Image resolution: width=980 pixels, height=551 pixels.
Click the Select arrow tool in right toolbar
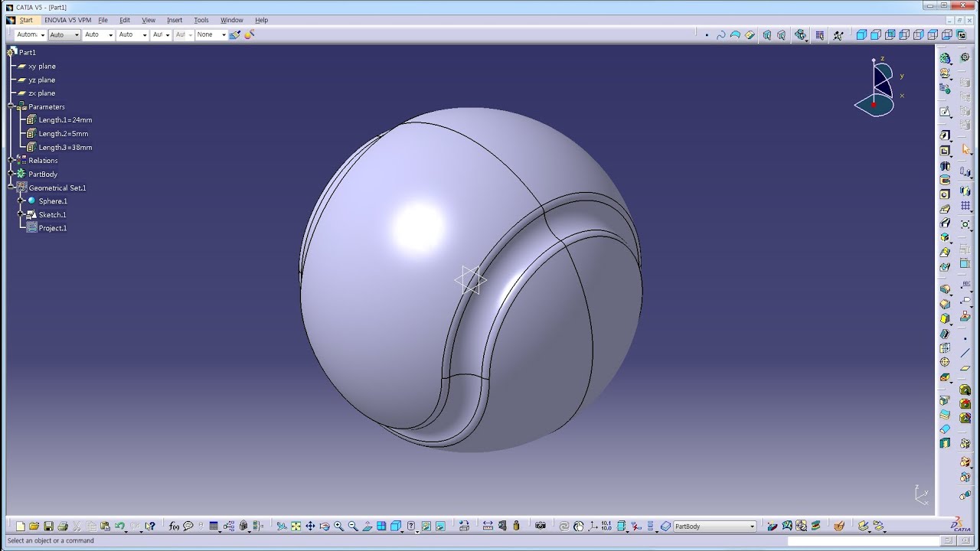(965, 150)
